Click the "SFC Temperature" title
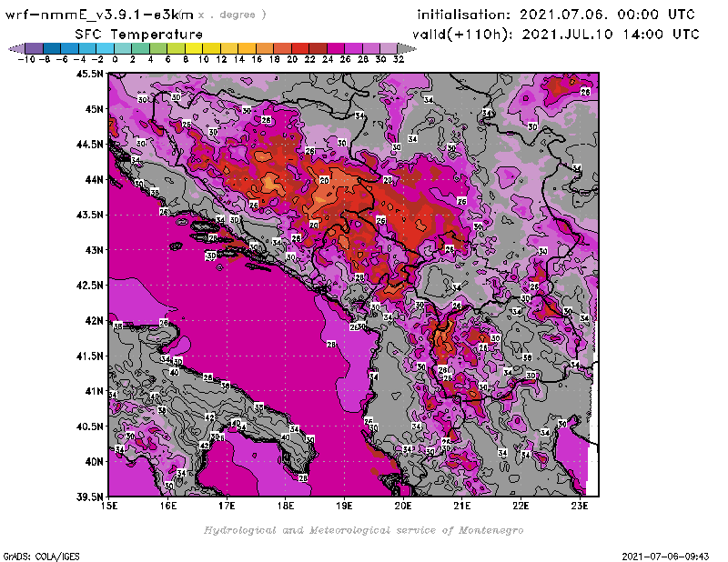 tap(139, 35)
